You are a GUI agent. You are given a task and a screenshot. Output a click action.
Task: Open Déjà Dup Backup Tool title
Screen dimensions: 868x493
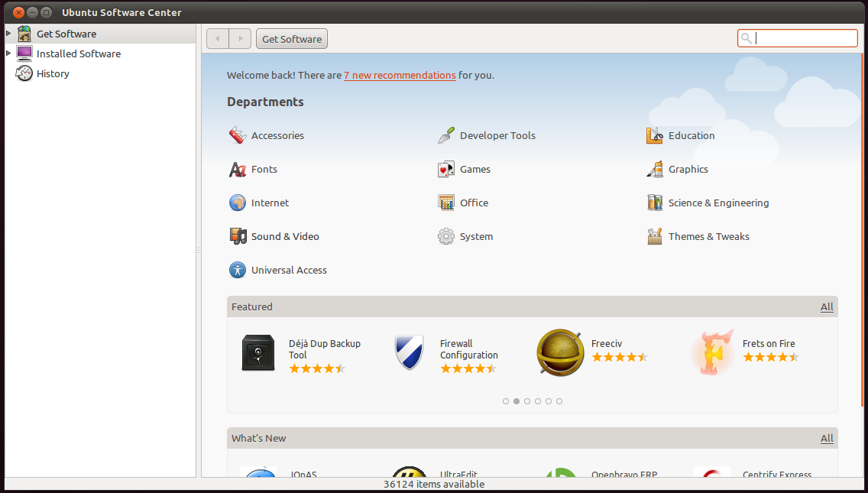tap(325, 349)
